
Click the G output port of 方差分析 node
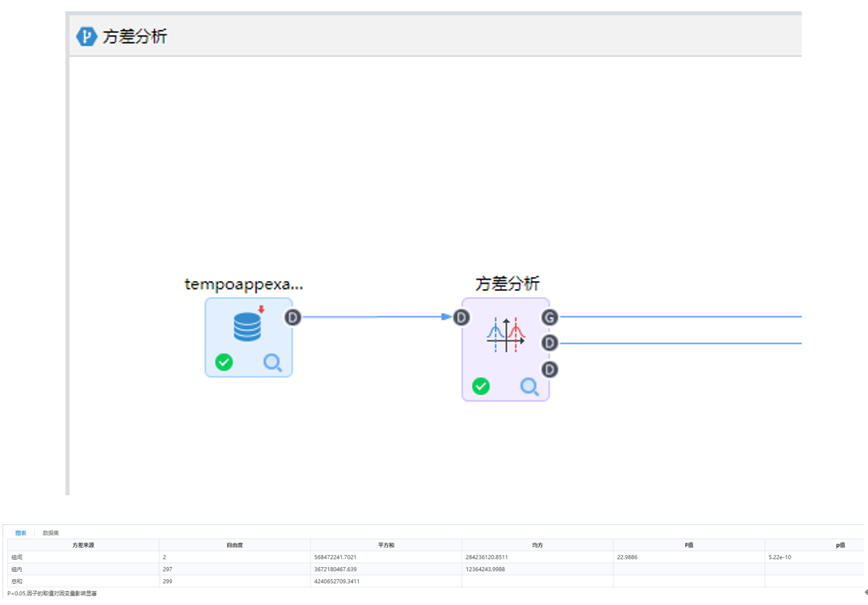tap(550, 317)
